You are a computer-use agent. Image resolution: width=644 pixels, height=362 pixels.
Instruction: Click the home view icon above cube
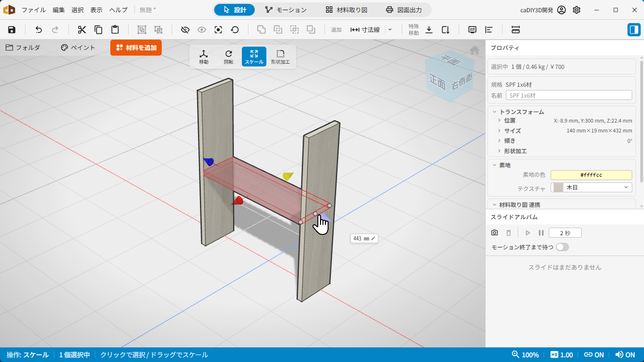475,50
